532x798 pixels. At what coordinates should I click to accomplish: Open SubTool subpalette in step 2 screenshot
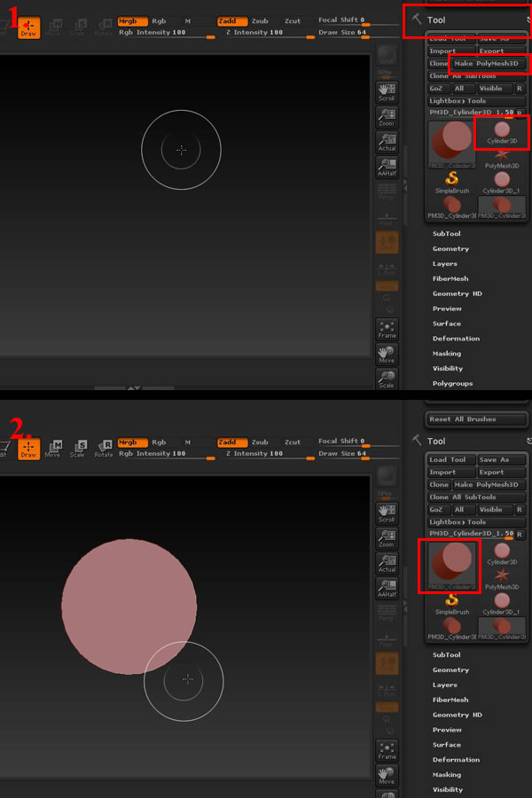(x=447, y=655)
